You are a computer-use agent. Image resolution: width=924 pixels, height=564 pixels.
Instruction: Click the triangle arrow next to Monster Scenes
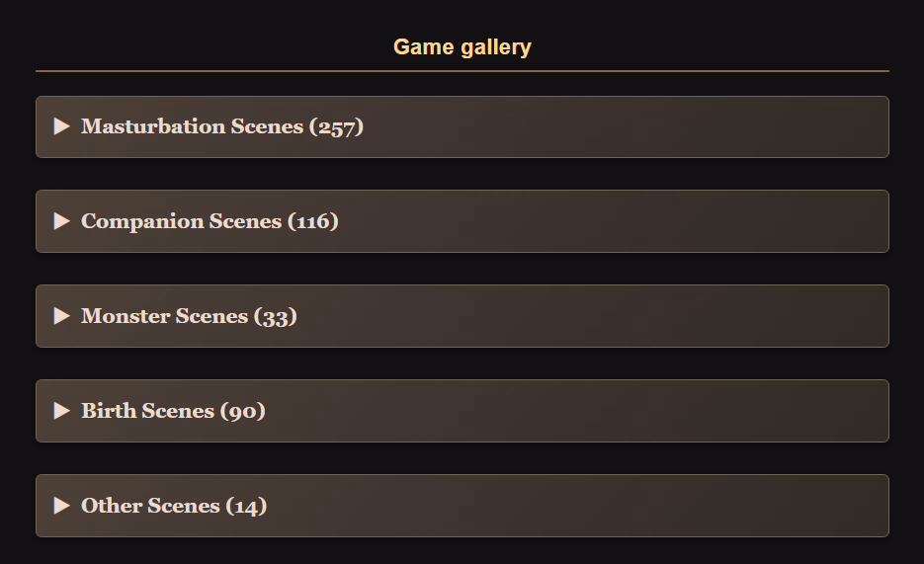click(62, 316)
